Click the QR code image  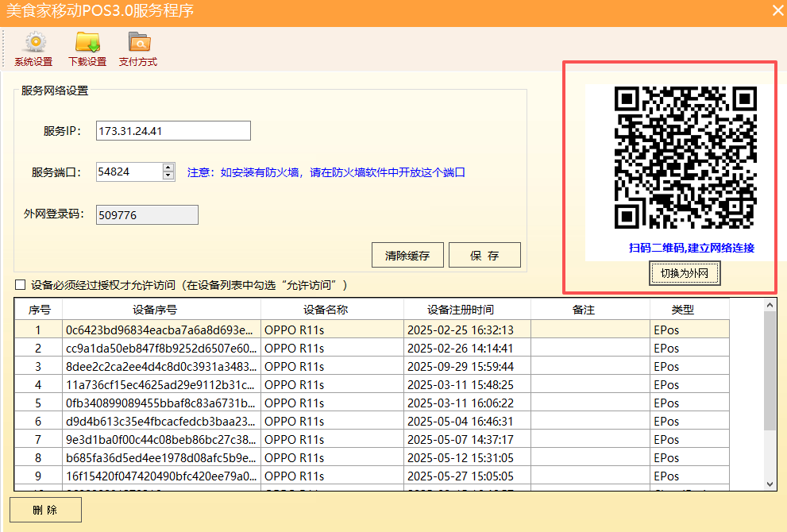point(685,157)
